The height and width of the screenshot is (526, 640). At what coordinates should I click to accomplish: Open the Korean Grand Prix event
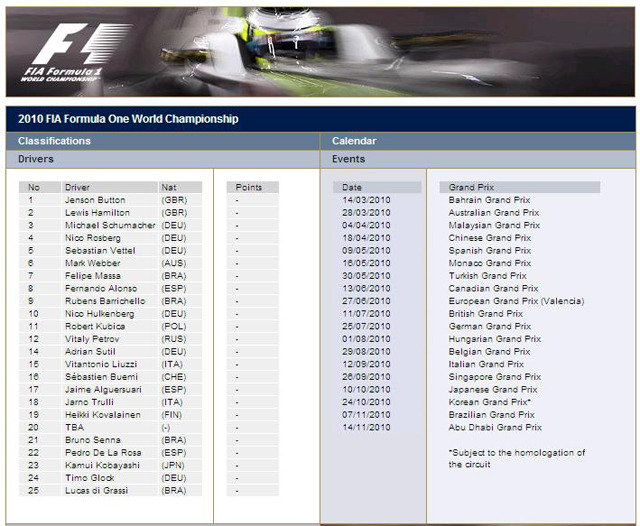(x=489, y=402)
